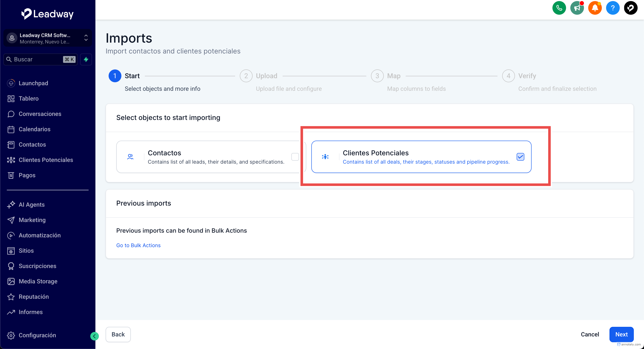Collapse the sidebar with green chevron
644x349 pixels.
95,336
